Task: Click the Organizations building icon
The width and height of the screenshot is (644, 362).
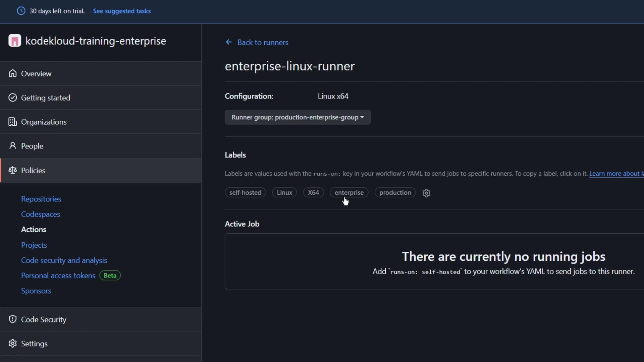Action: point(13,122)
